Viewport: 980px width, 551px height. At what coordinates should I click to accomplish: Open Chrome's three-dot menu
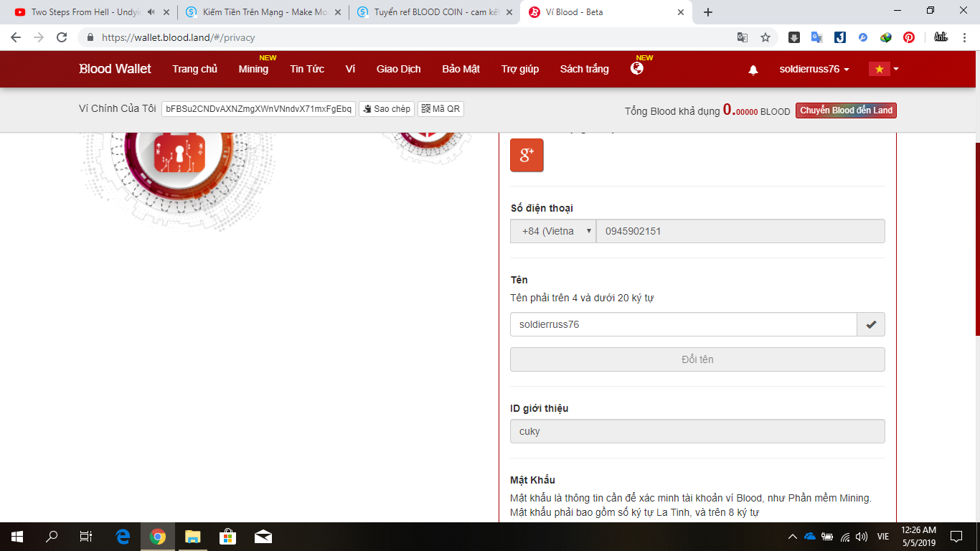tap(963, 37)
